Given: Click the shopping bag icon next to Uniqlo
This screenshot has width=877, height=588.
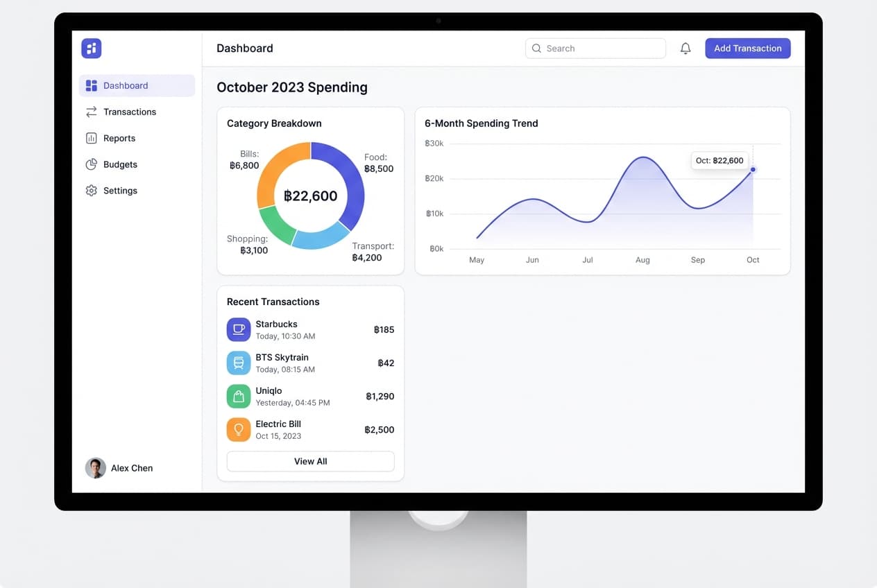Looking at the screenshot, I should 238,396.
